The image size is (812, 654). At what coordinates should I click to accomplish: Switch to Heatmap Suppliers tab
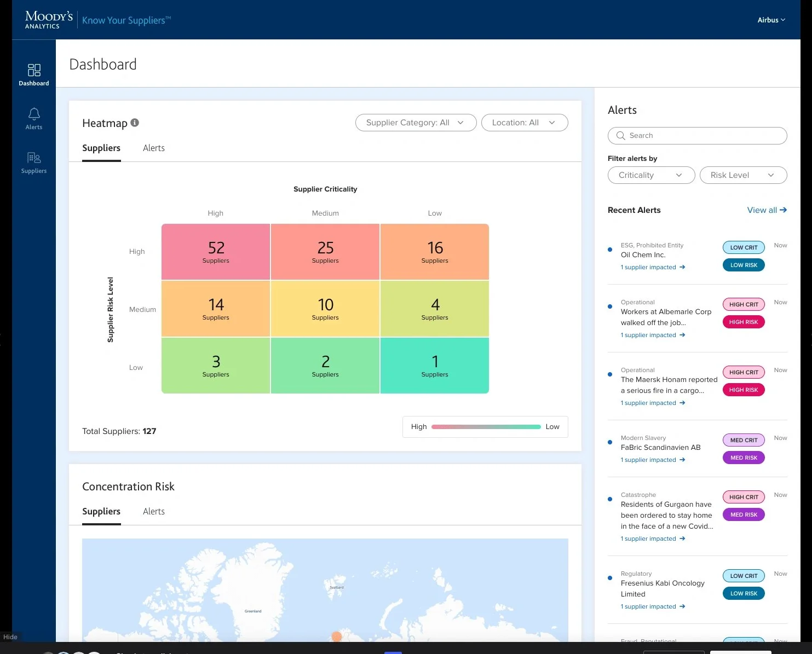coord(101,148)
